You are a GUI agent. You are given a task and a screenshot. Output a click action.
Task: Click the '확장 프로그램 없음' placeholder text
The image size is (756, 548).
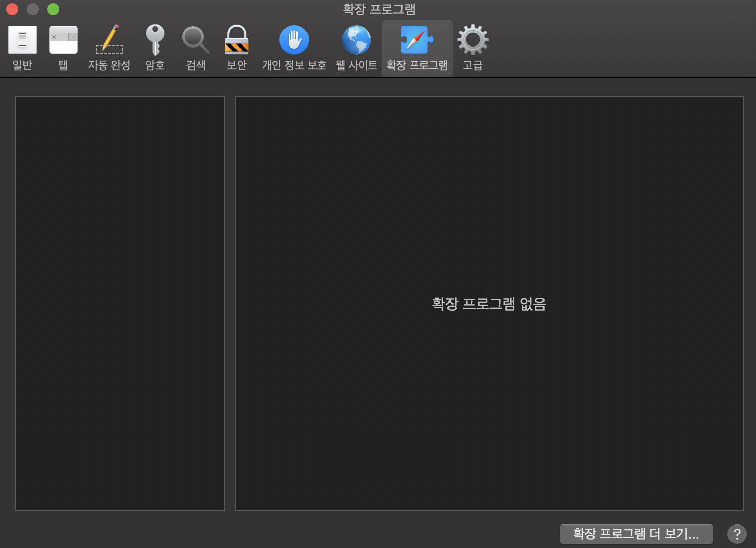coord(489,304)
